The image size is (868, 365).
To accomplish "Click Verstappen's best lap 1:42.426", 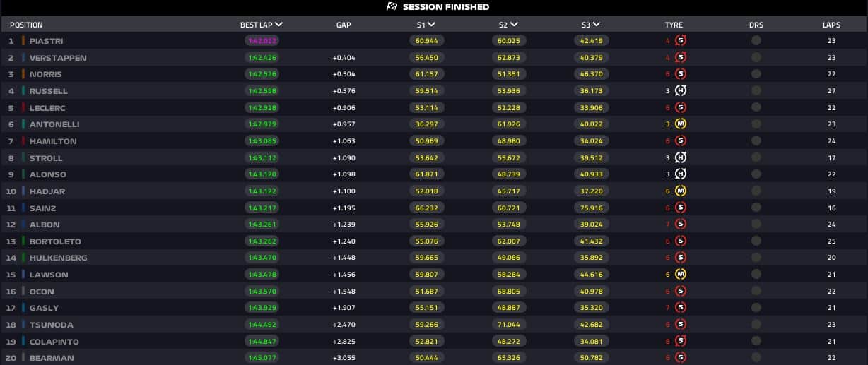I will (x=263, y=58).
